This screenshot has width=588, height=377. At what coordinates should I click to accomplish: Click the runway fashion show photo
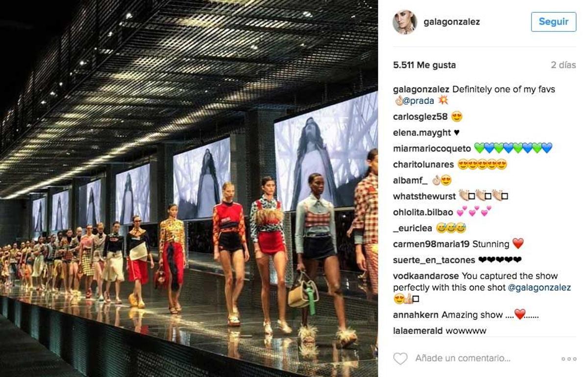[189, 188]
